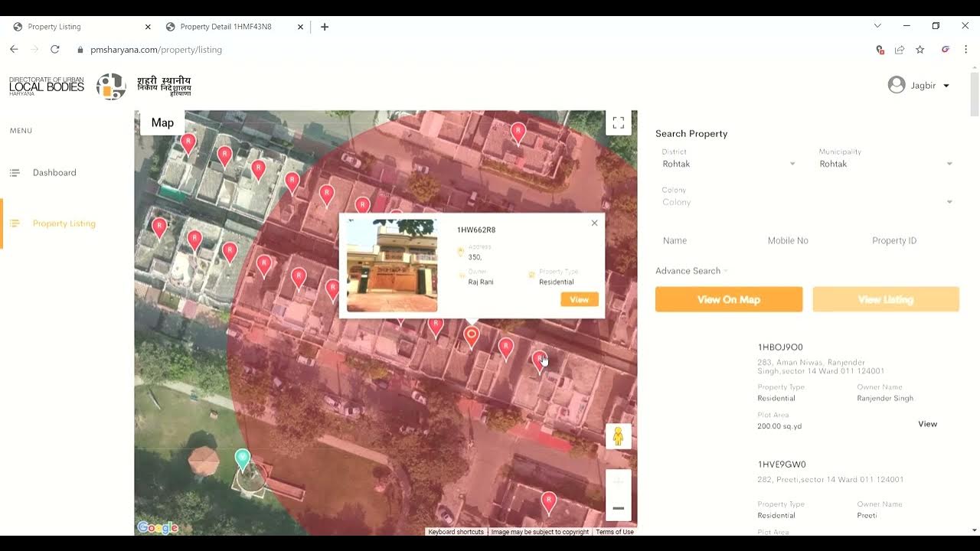Go back in browser history

pos(14,50)
